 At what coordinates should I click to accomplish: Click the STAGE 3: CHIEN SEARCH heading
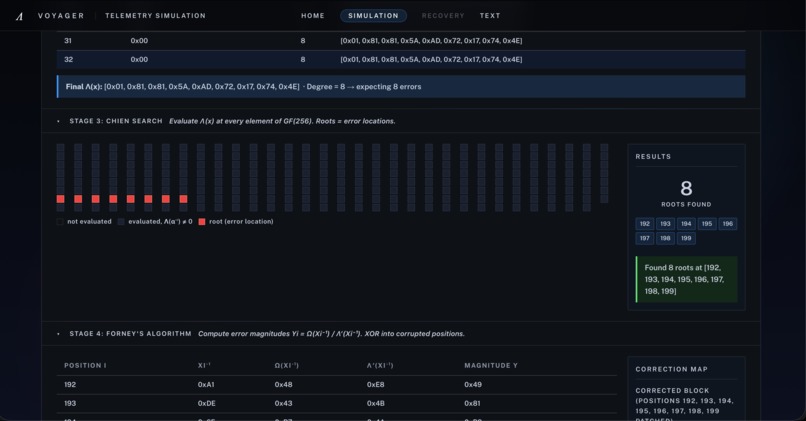(x=116, y=121)
